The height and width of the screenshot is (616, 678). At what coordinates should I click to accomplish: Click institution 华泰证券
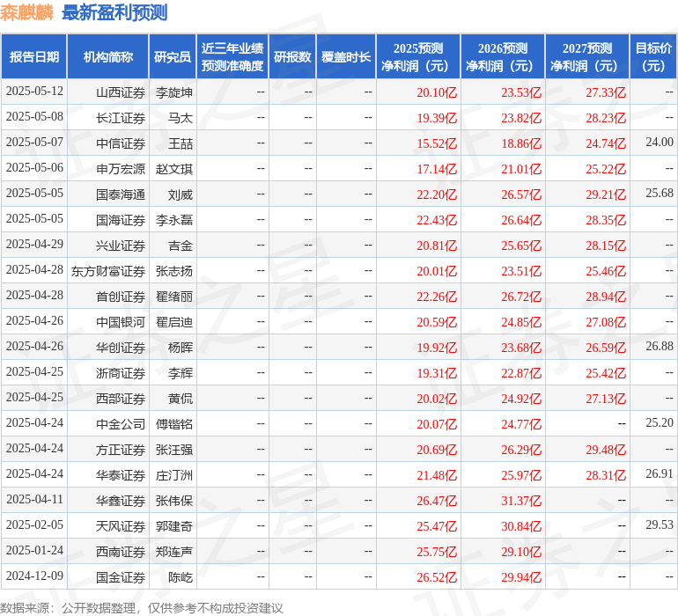pos(121,475)
